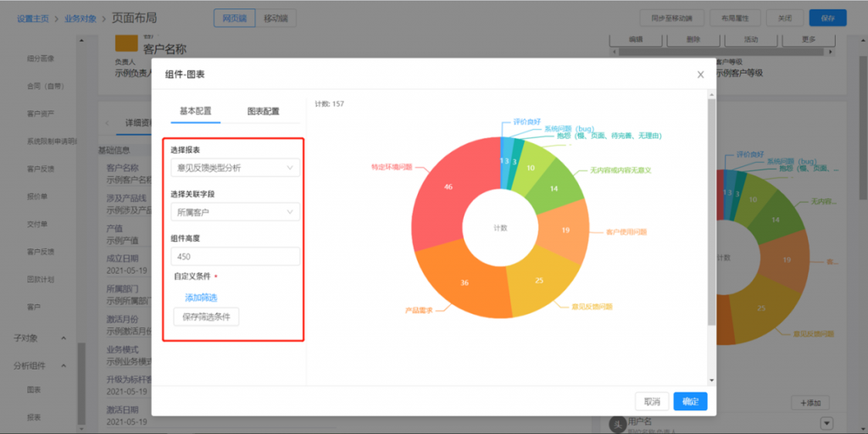The width and height of the screenshot is (868, 434).
Task: Click the 确定 button
Action: [x=690, y=402]
